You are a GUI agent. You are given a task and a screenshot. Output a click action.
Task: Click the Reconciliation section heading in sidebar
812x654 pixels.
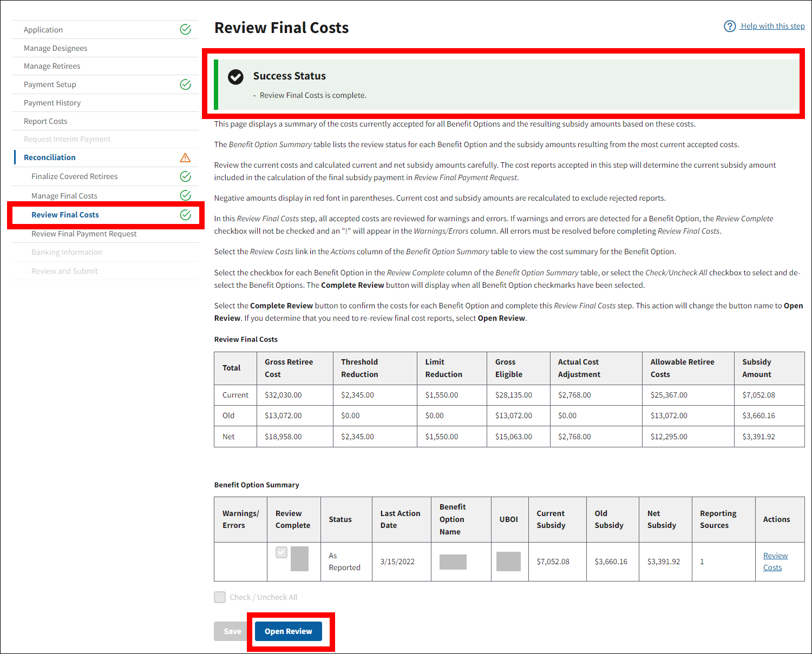click(x=50, y=157)
